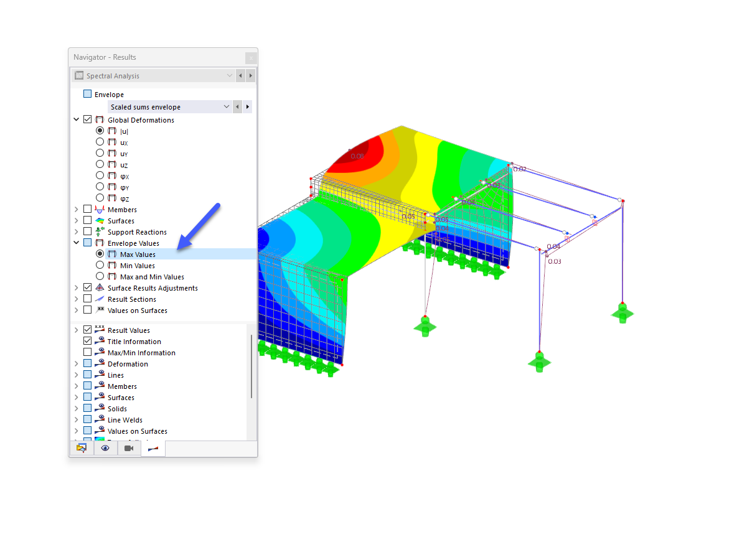Expand the Deformation node
This screenshot has height=560, width=747.
[x=76, y=364]
